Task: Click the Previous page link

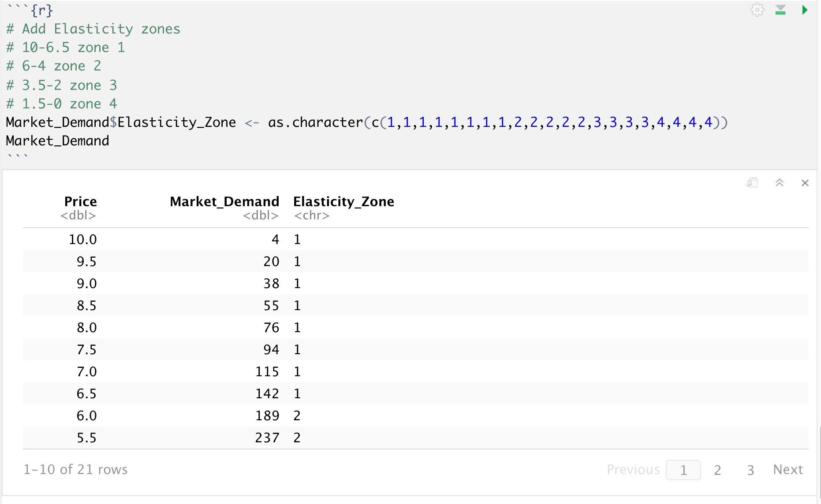Action: (x=633, y=470)
